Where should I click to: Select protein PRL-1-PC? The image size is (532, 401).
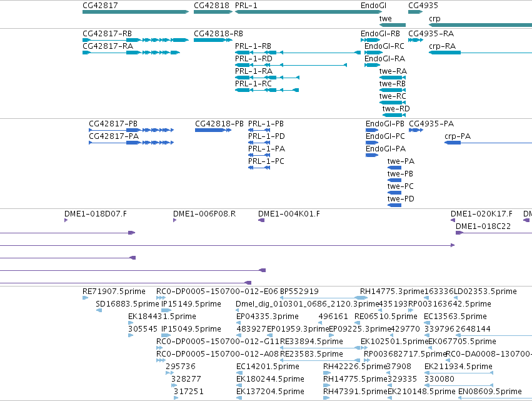pyautogui.click(x=259, y=168)
